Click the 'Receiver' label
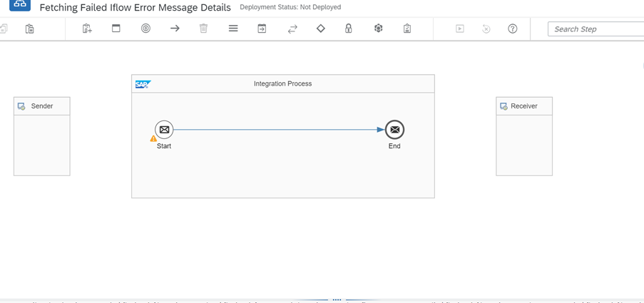644x303 pixels. [524, 106]
